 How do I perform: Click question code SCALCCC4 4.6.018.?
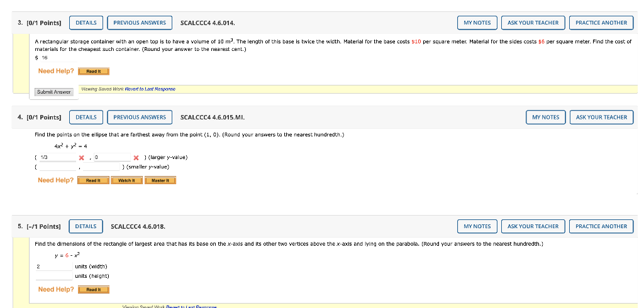[x=138, y=227]
